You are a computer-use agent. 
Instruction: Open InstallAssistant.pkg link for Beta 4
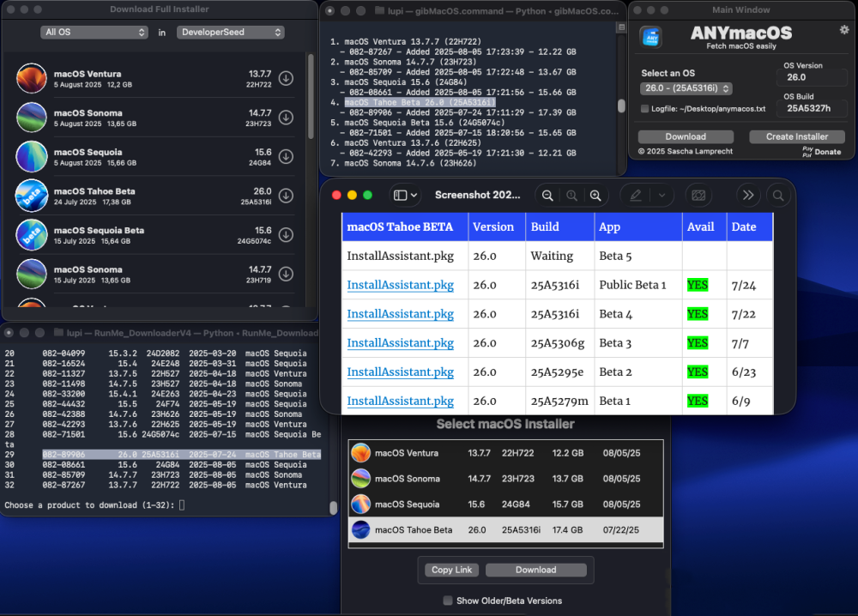tap(400, 314)
